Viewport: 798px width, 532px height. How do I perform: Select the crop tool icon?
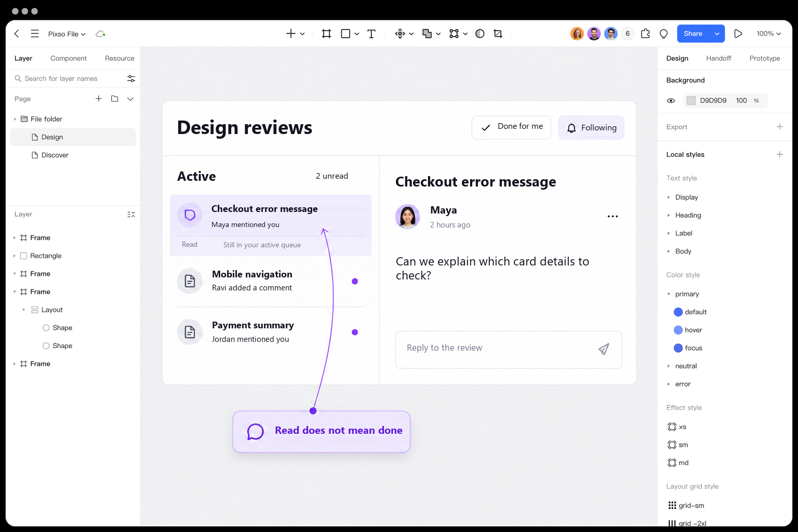(498, 34)
